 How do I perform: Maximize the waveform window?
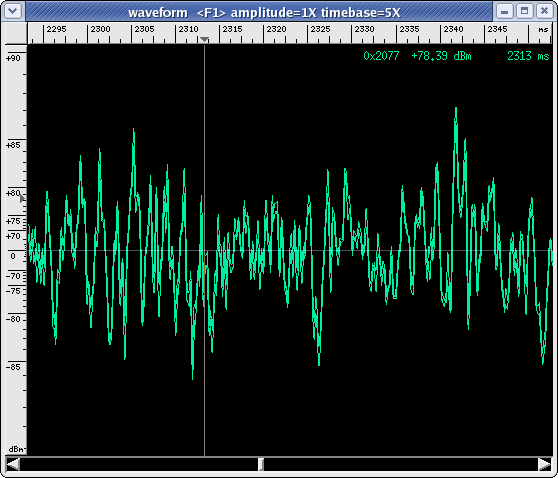(x=524, y=11)
